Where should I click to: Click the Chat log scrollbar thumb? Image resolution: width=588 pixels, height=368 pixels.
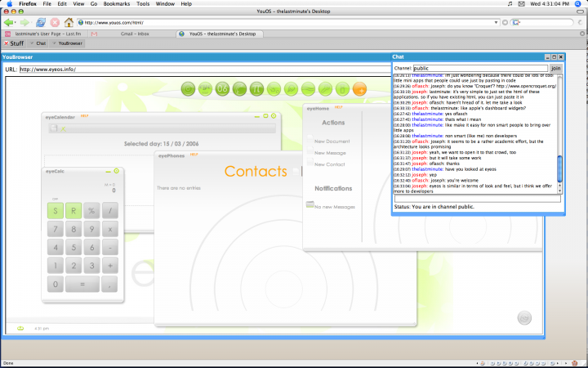click(560, 169)
